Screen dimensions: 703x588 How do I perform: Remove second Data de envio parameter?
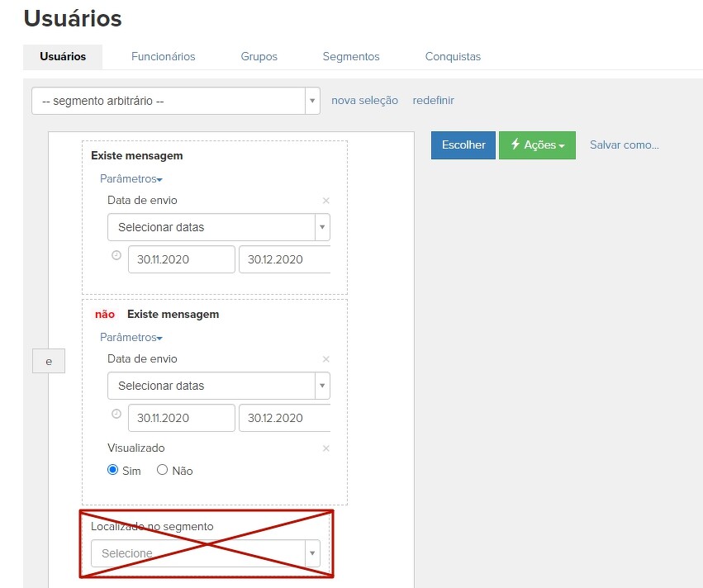(325, 359)
